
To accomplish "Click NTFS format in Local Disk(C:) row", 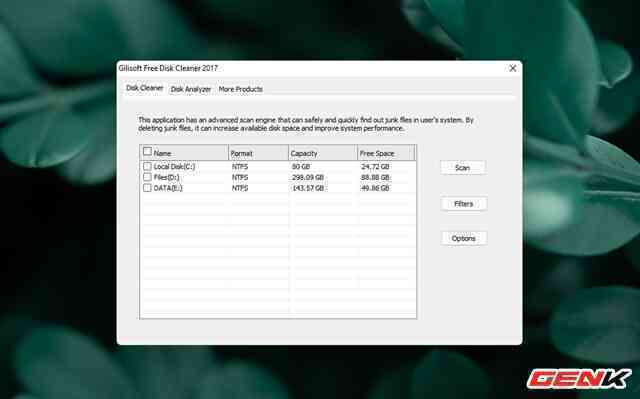I will (240, 166).
